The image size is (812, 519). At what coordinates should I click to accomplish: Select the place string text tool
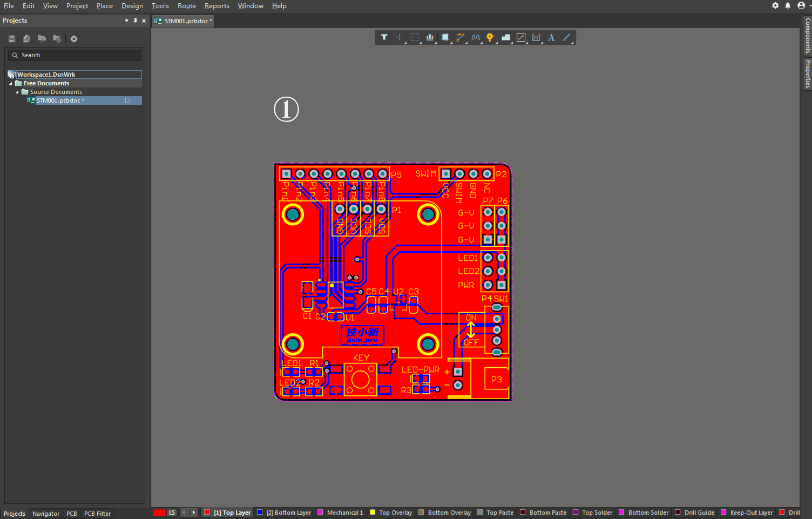tap(551, 37)
